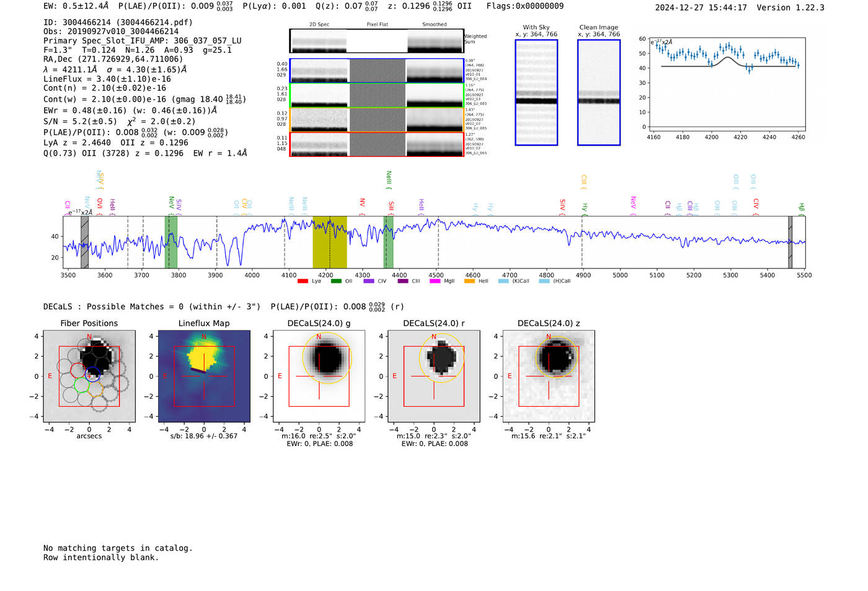This screenshot has width=868, height=591.
Task: Click the MgII magenta legend swatch
Action: (435, 281)
